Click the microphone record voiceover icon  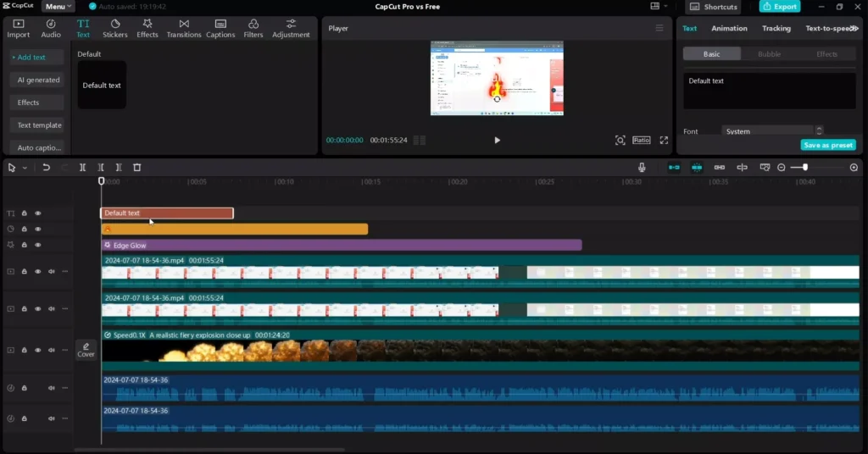pos(642,167)
